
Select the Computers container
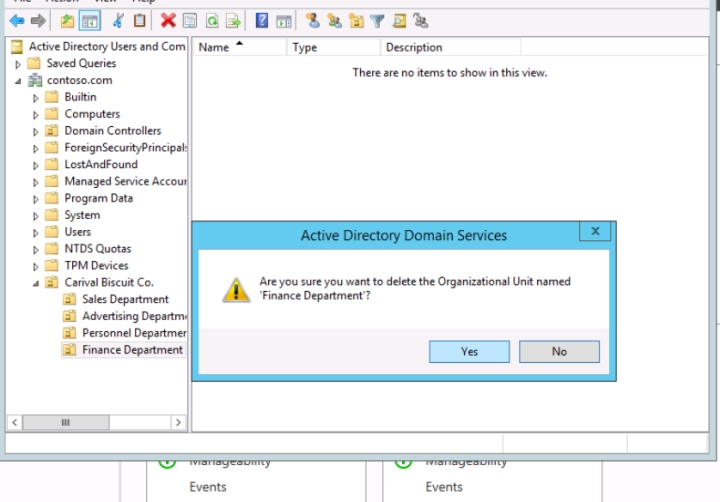[x=92, y=113]
